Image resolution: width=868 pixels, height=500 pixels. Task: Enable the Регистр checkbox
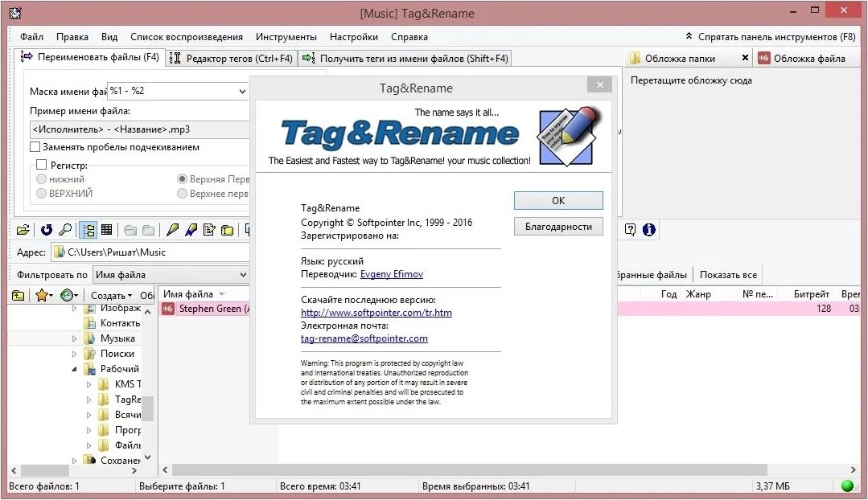(41, 165)
